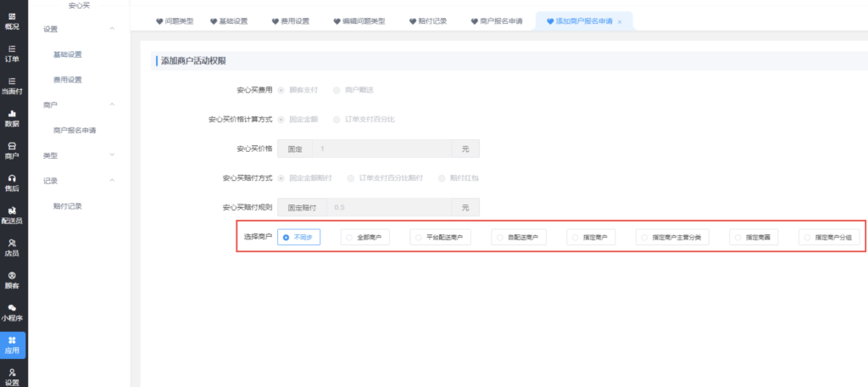The height and width of the screenshot is (387, 868).
Task: Open the 数据 data chart icon
Action: point(13,117)
